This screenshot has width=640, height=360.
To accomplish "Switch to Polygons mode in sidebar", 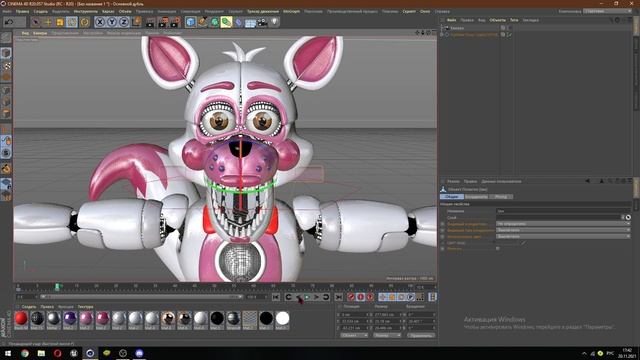I will (6, 113).
